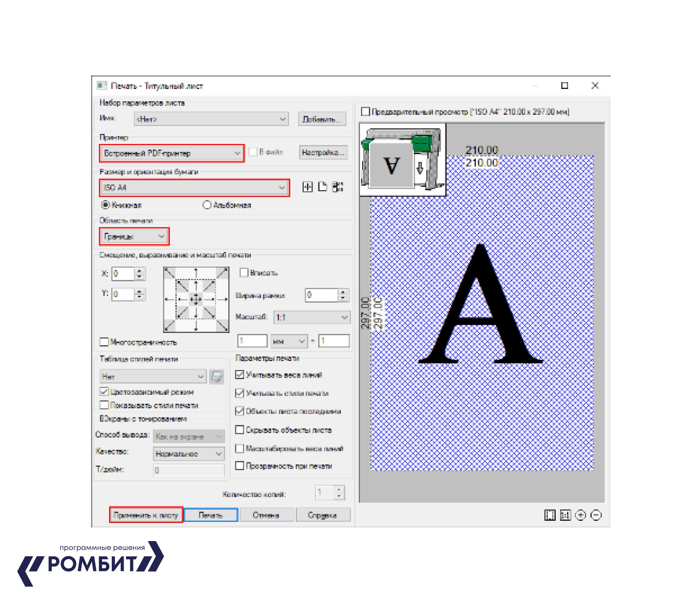Open the Встроенный PDF-принтер dropdown
Image resolution: width=700 pixels, height=604 pixels.
(172, 153)
